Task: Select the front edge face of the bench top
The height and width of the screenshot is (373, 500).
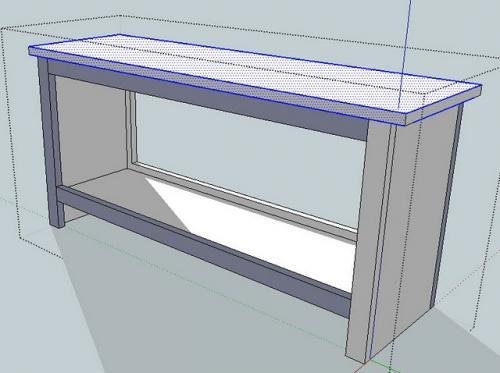Action: pos(217,87)
